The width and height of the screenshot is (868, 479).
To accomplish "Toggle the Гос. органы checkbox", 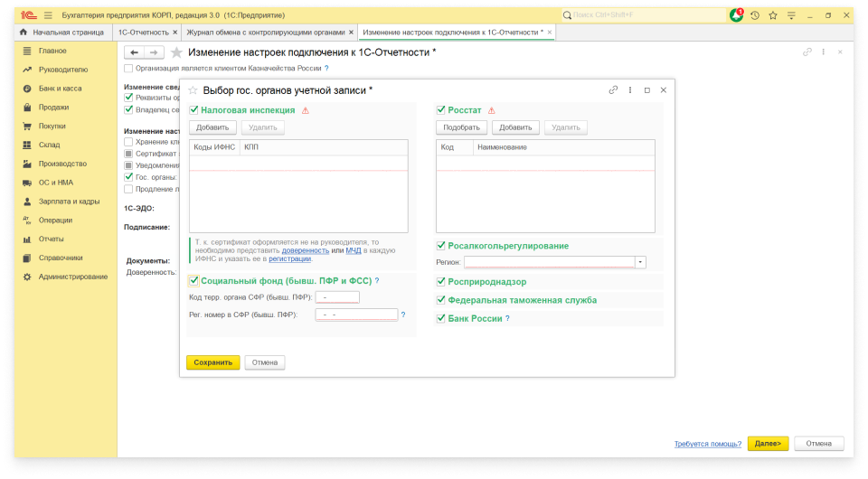I will click(128, 177).
